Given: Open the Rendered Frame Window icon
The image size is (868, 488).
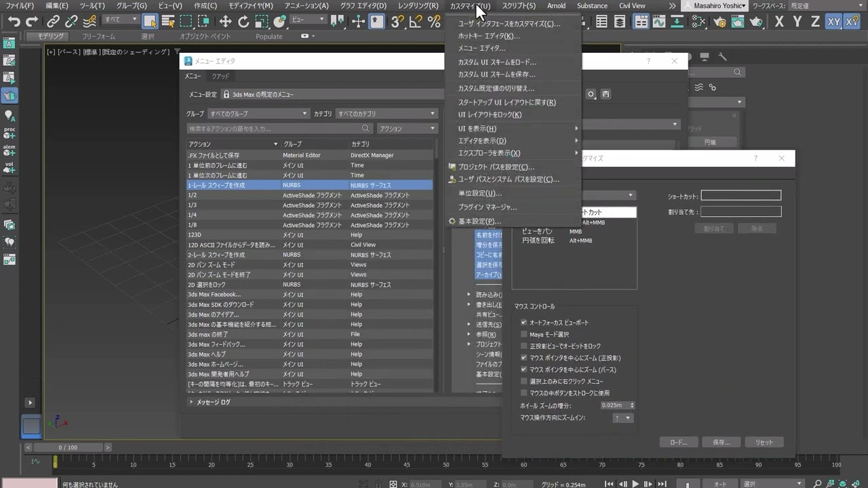Looking at the screenshot, I should (737, 22).
